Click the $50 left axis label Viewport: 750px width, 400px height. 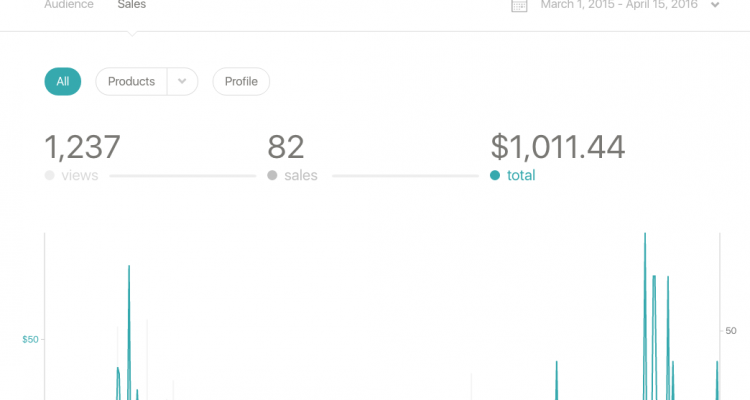[x=30, y=340]
